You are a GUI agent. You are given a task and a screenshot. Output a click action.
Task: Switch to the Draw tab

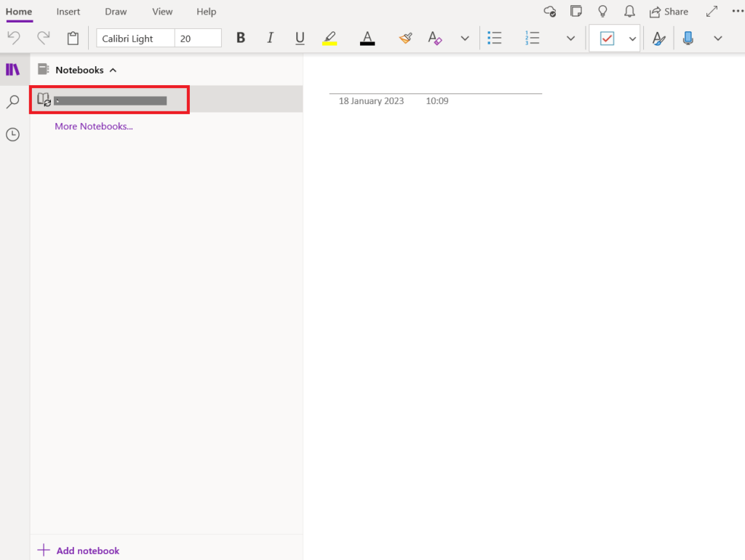(x=116, y=12)
